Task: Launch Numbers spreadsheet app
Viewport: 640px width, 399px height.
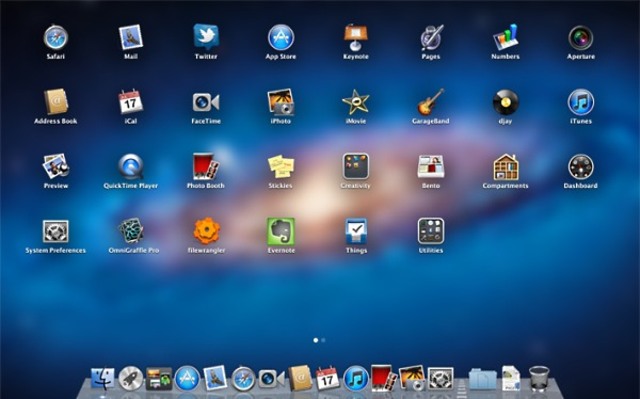Action: pyautogui.click(x=506, y=37)
